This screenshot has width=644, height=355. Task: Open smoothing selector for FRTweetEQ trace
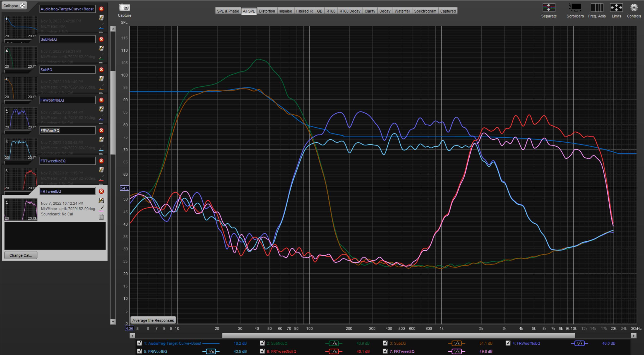(456, 351)
